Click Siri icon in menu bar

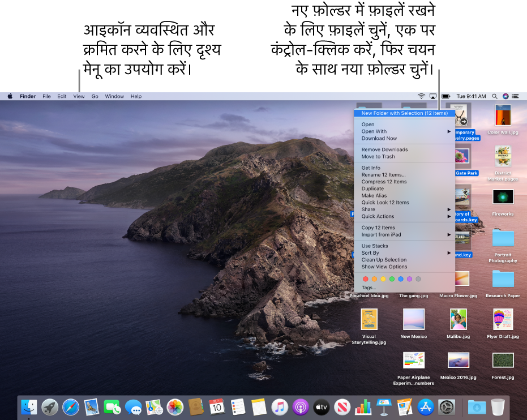click(505, 96)
